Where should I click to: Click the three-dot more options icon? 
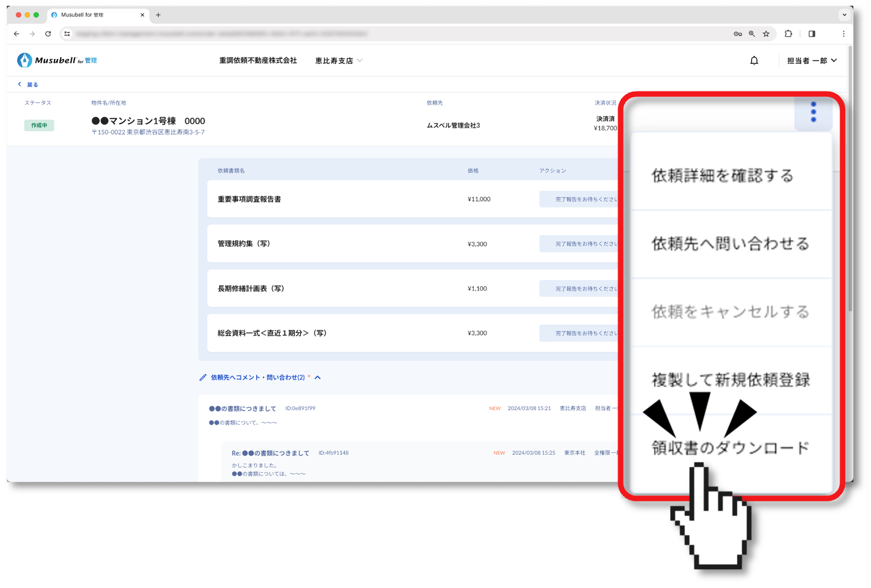tap(813, 112)
